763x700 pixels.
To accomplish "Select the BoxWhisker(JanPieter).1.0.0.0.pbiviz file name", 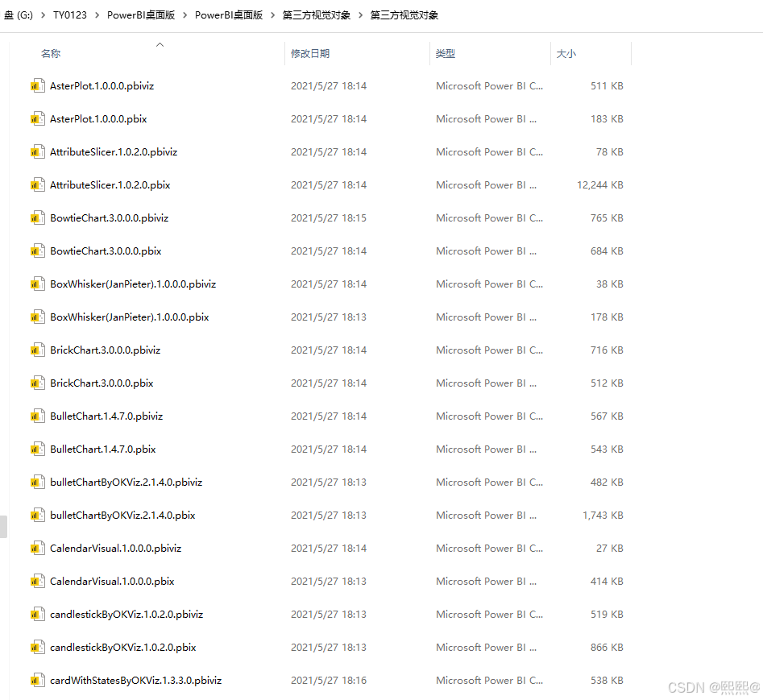I will point(133,284).
